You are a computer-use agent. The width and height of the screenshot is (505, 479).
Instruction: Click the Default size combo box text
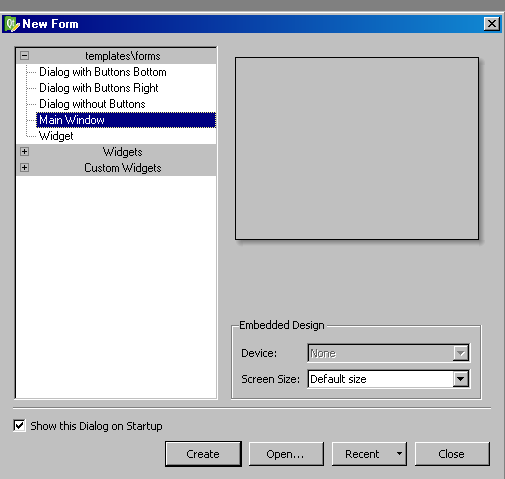338,379
